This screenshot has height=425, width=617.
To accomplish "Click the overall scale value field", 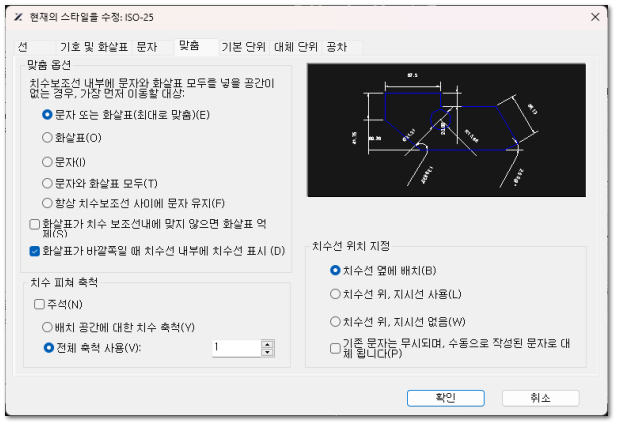I will [x=236, y=348].
